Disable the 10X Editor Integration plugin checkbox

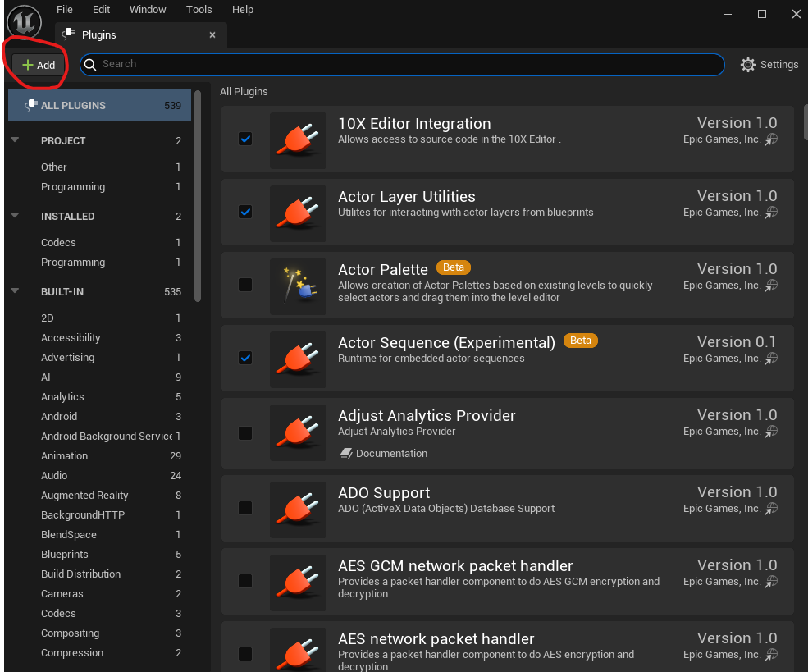245,139
